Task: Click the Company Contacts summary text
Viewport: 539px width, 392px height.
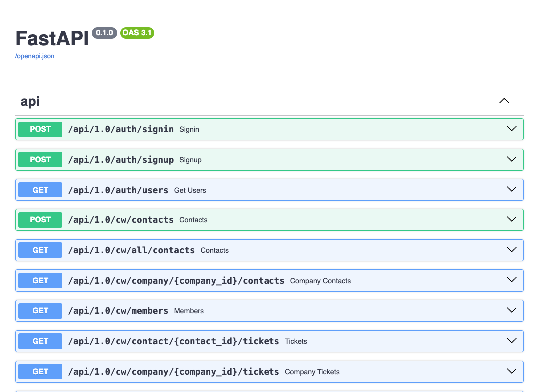Action: coord(320,281)
